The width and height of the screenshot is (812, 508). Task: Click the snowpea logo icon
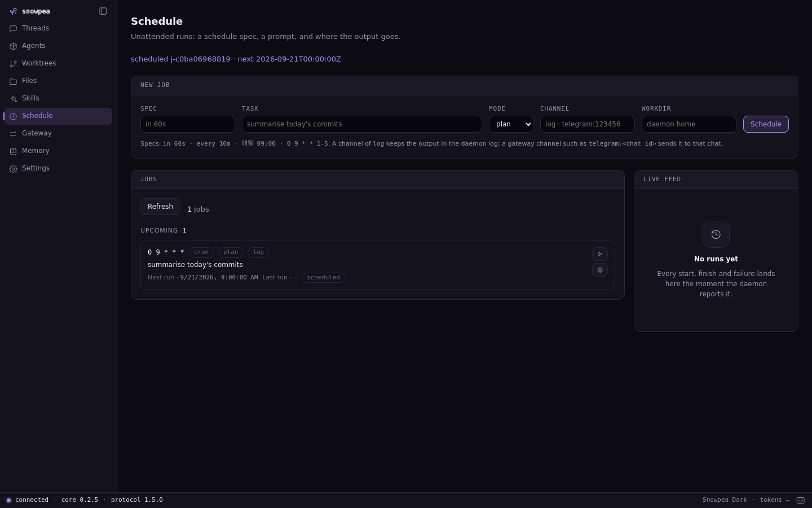click(x=13, y=11)
